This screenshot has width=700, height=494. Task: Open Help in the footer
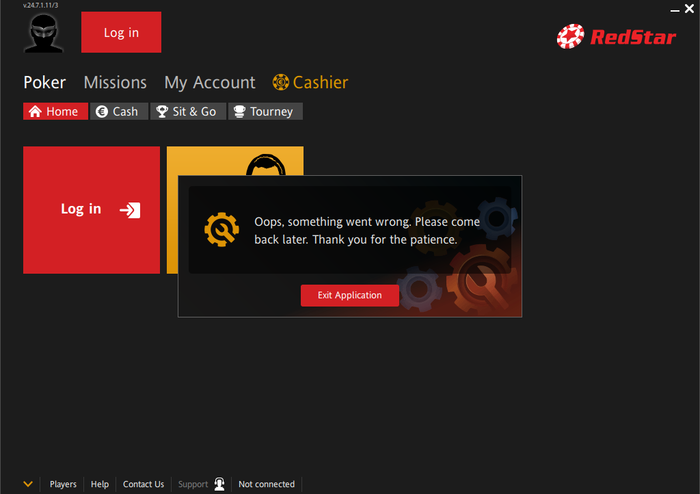(x=100, y=484)
